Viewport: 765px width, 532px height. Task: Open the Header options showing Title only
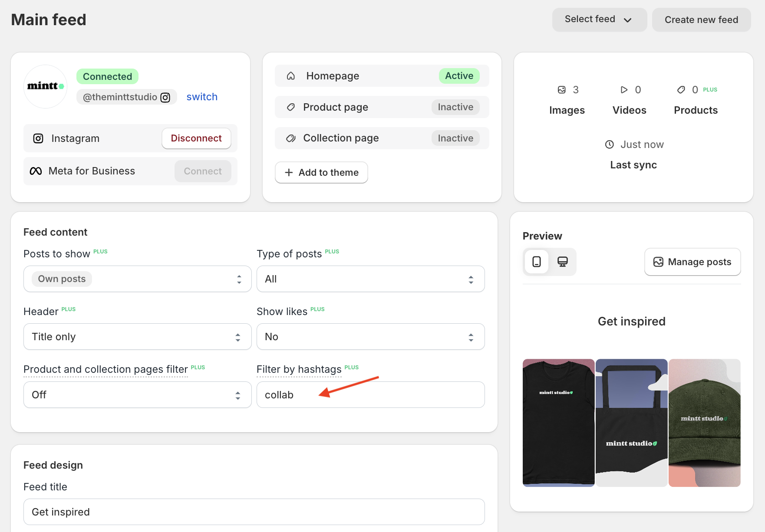click(x=137, y=336)
